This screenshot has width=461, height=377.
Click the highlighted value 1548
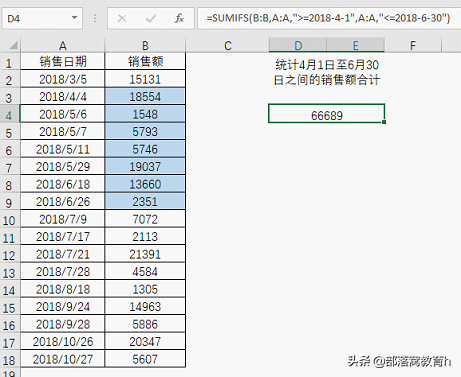[x=145, y=114]
